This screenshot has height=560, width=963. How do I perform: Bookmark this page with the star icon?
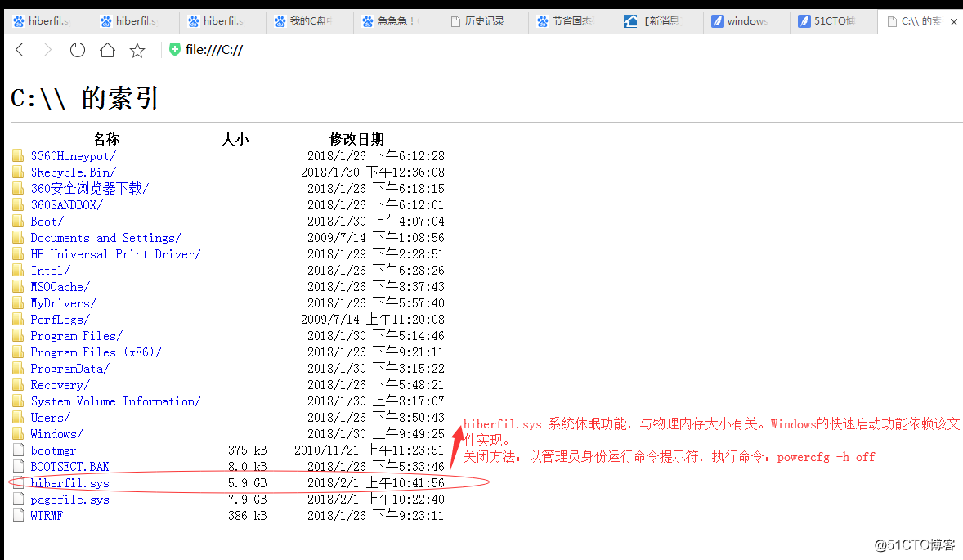(137, 51)
